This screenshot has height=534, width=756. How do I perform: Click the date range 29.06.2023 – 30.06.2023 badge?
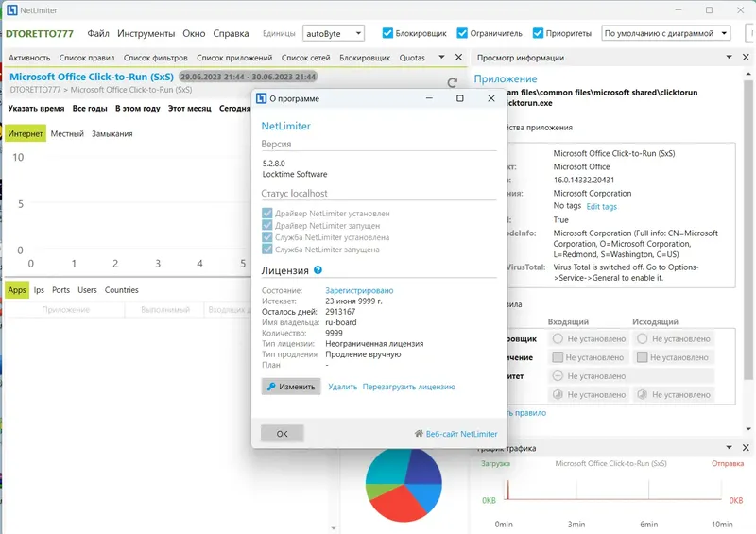click(x=248, y=77)
